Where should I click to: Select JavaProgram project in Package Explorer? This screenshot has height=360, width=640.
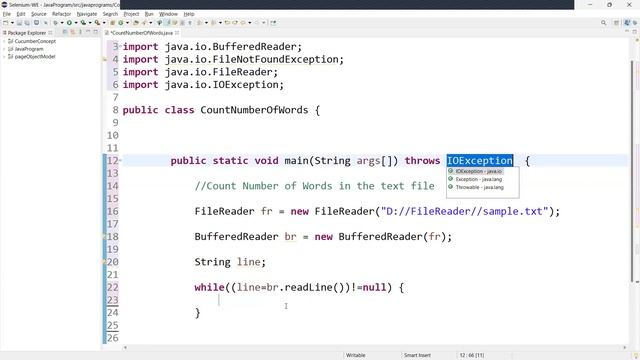pyautogui.click(x=29, y=49)
